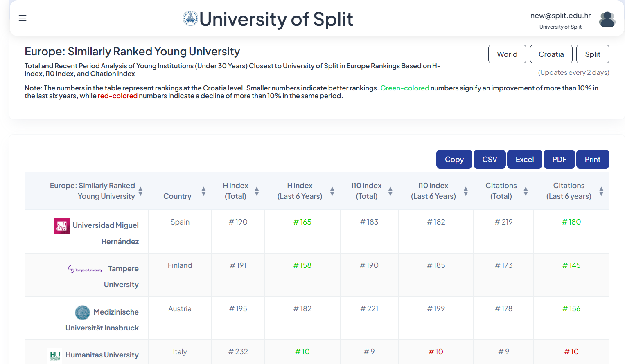Click the #173 citations total value
Image resolution: width=625 pixels, height=364 pixels.
pyautogui.click(x=504, y=265)
